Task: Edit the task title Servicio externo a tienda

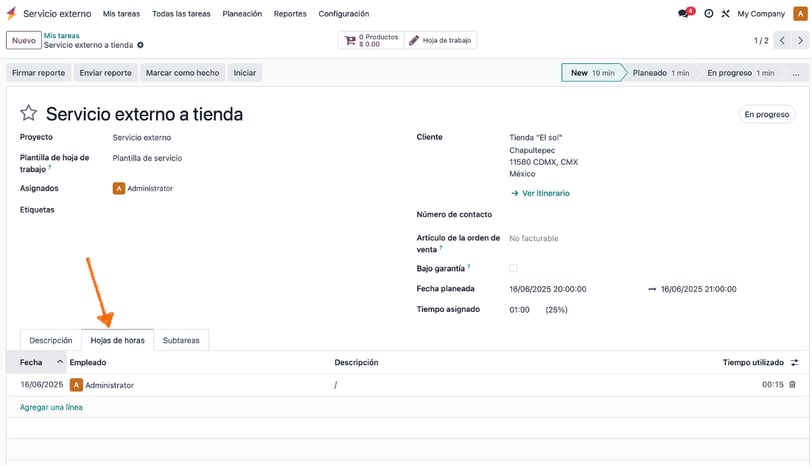Action: coord(144,114)
